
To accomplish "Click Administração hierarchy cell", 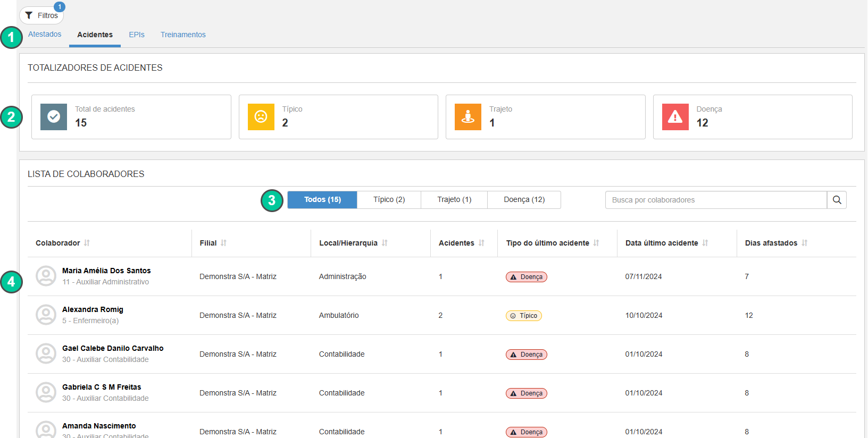I will (x=343, y=276).
